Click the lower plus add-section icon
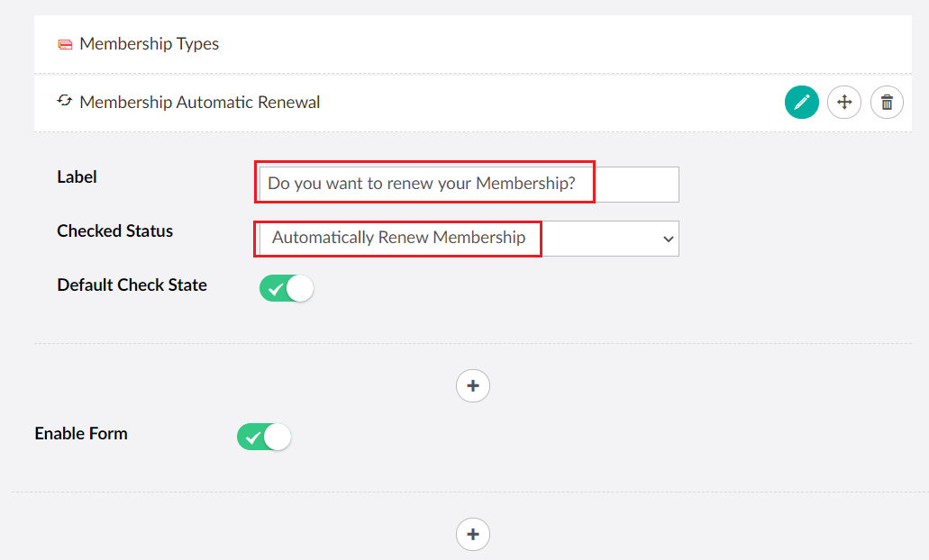 tap(472, 534)
